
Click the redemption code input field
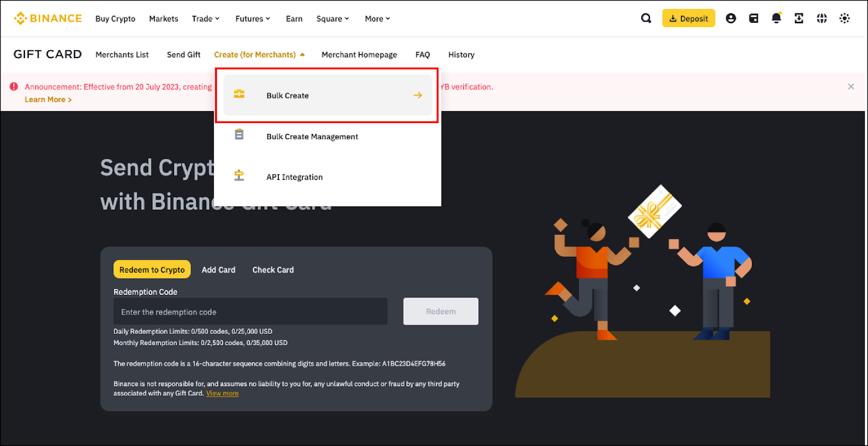[250, 312]
